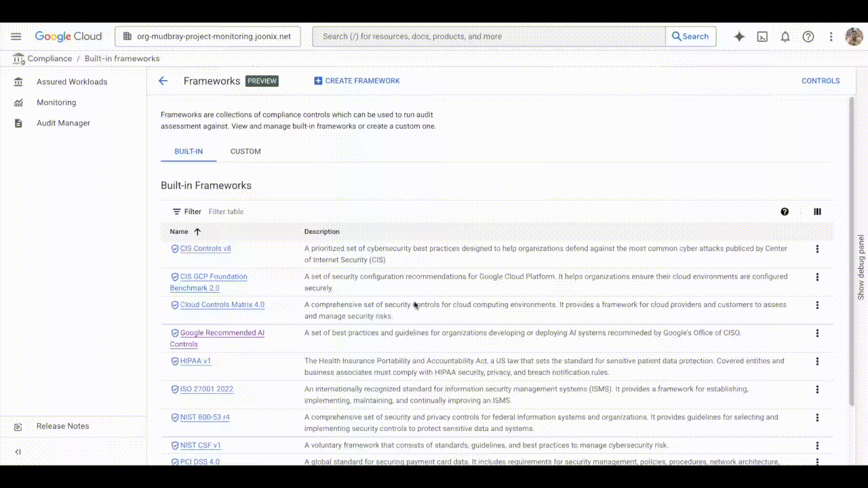Click the user account avatar
The image size is (868, 488).
coord(854,37)
